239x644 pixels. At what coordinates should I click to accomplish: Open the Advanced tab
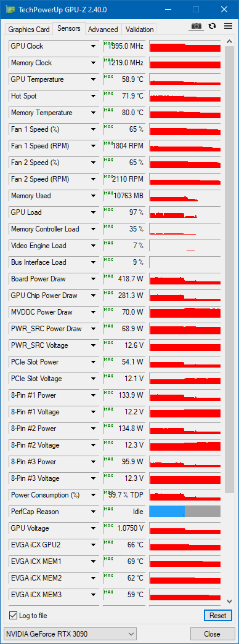[103, 30]
